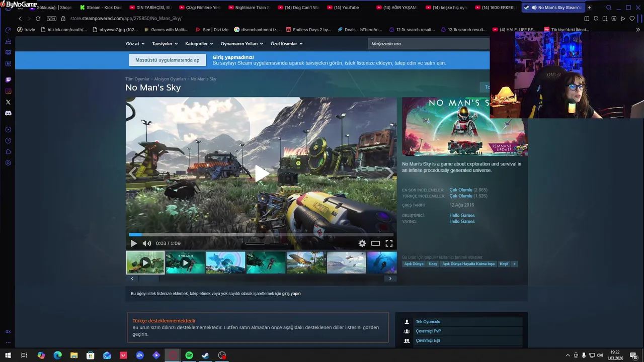Play the No Man's Sky trailer video
The width and height of the screenshot is (644, 362).
tap(261, 173)
